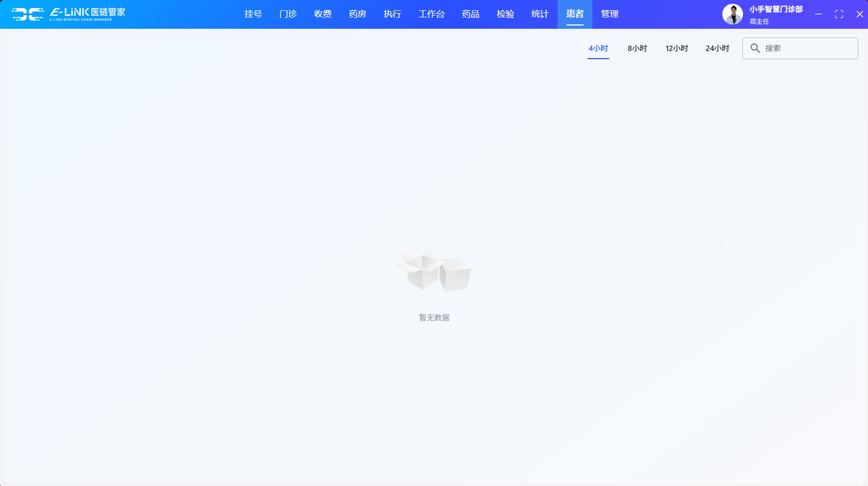The height and width of the screenshot is (486, 868).
Task: Go to the 门诊 outpatient section
Action: click(x=288, y=14)
